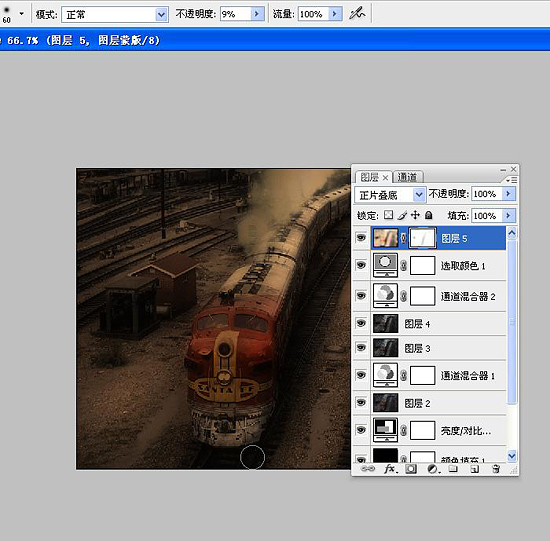Screen dimensions: 550x541
Task: Open the layer style fx menu
Action: click(x=391, y=469)
